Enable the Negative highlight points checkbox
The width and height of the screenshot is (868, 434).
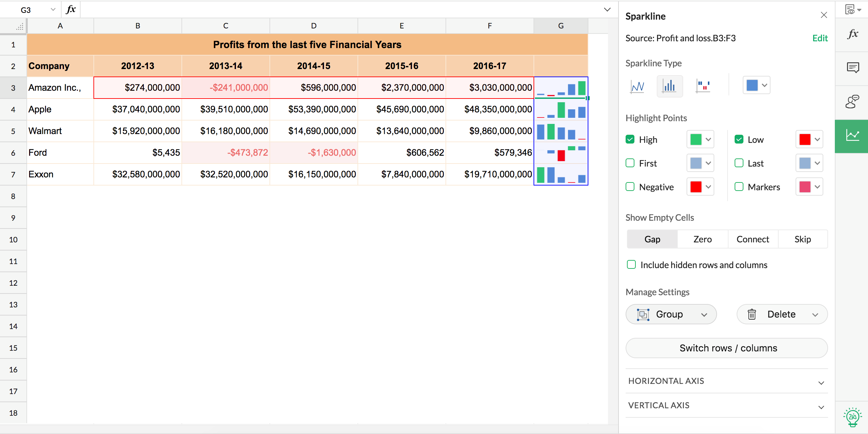coord(630,187)
